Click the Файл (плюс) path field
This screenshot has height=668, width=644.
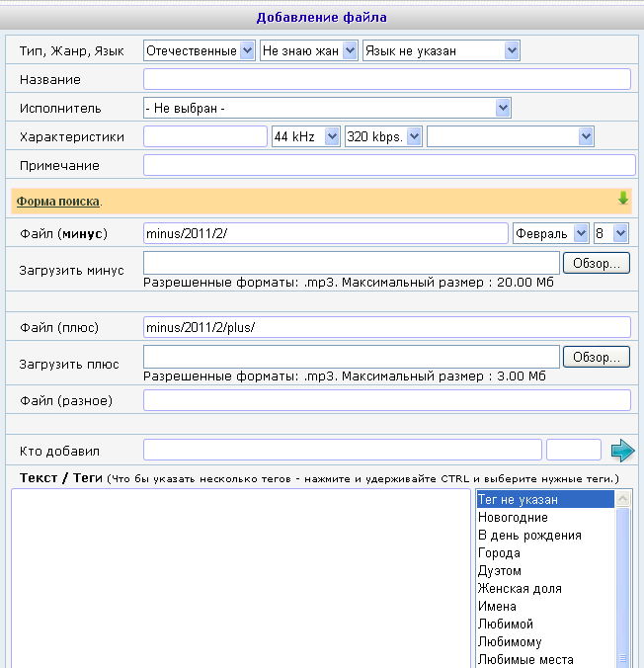tap(387, 327)
